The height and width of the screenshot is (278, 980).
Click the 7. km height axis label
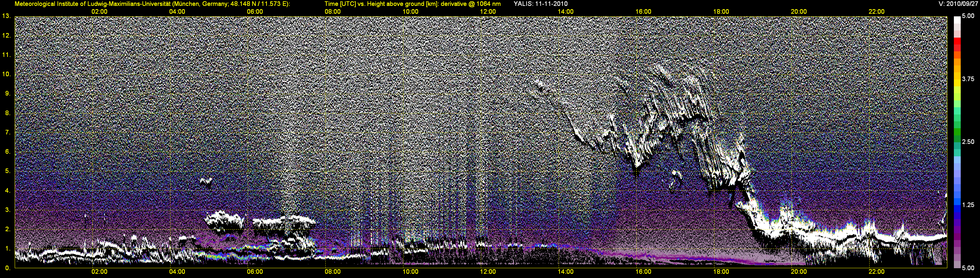[x=8, y=132]
